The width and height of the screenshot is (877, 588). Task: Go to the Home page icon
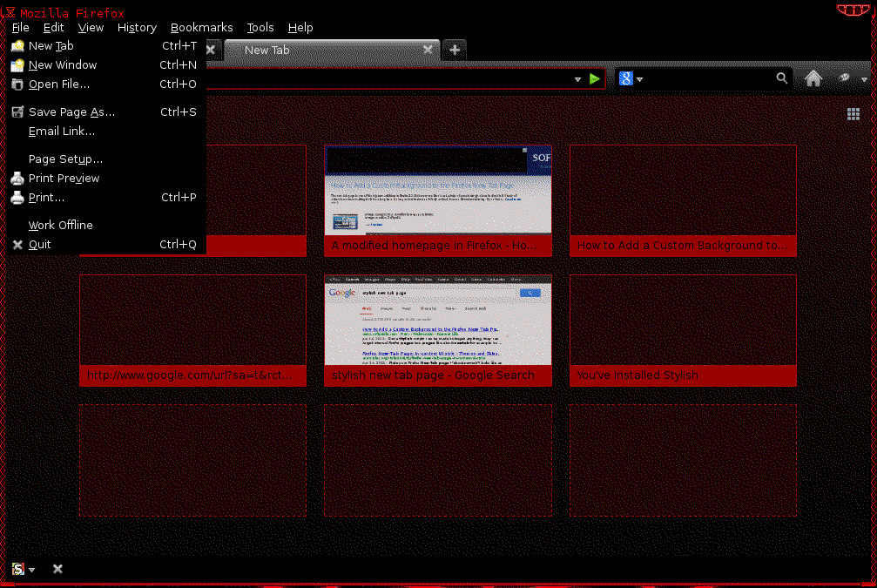tap(813, 78)
